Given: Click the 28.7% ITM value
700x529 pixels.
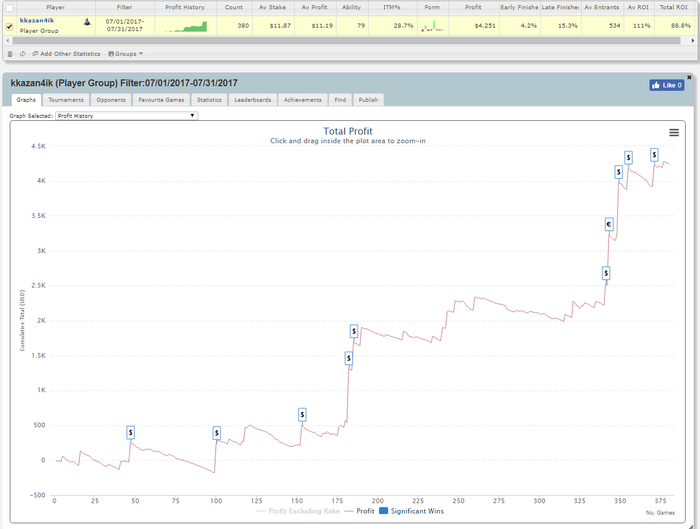Looking at the screenshot, I should [x=403, y=26].
